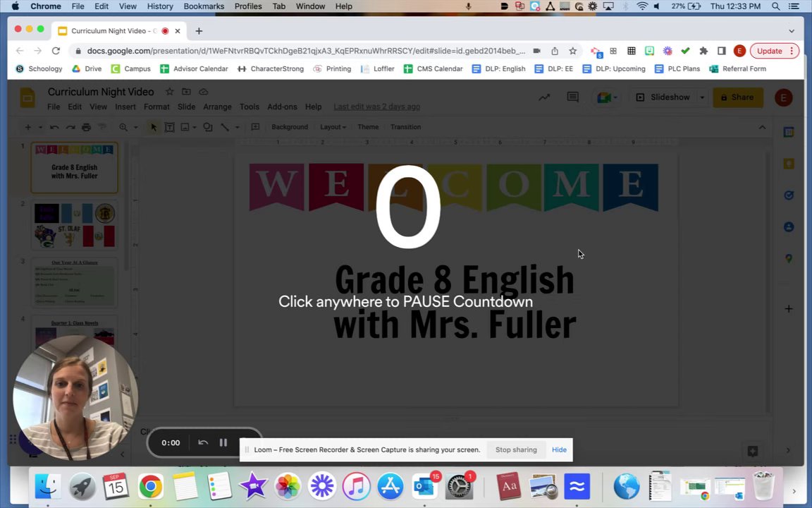Choose the select arrow cursor tool
This screenshot has width=812, height=508.
(153, 127)
